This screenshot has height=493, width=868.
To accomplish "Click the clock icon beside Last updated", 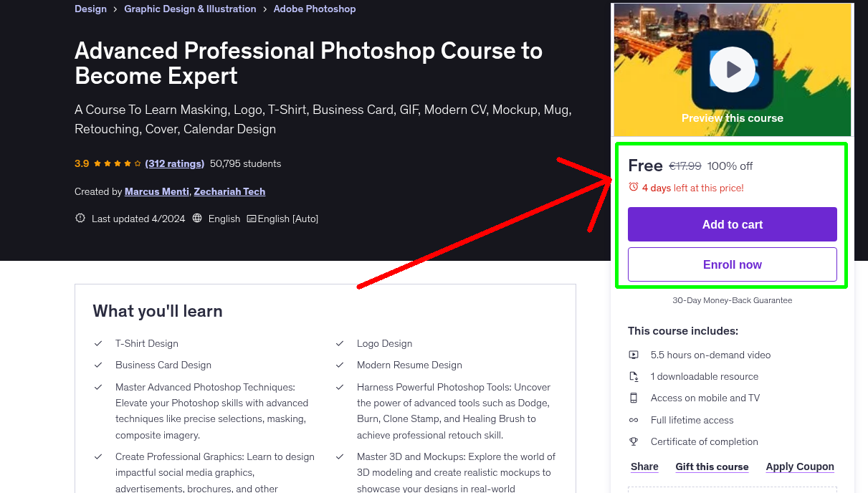I will (x=80, y=219).
